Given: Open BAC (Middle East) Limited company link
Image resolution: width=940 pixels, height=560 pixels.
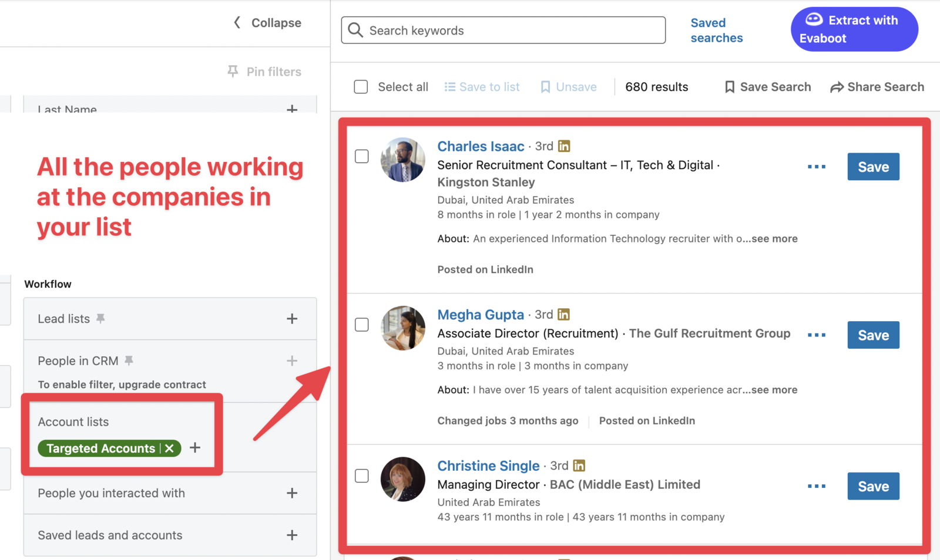Looking at the screenshot, I should [x=625, y=484].
